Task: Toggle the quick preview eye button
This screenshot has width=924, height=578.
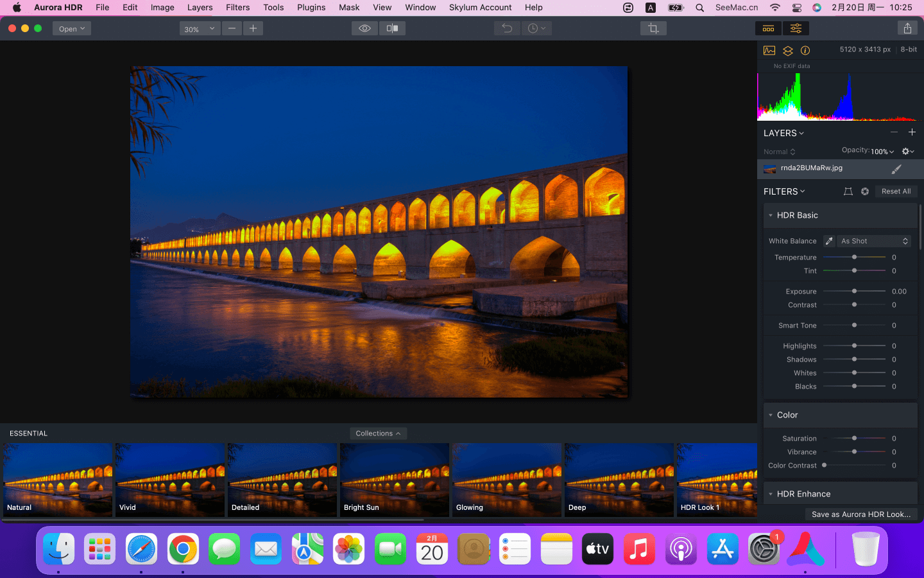Action: click(364, 28)
